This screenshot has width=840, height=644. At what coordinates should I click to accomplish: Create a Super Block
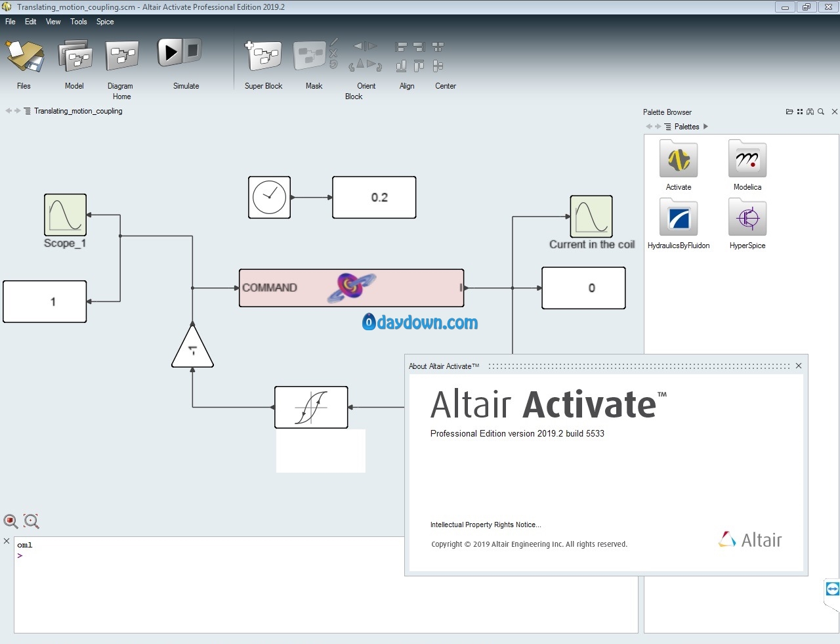(262, 56)
